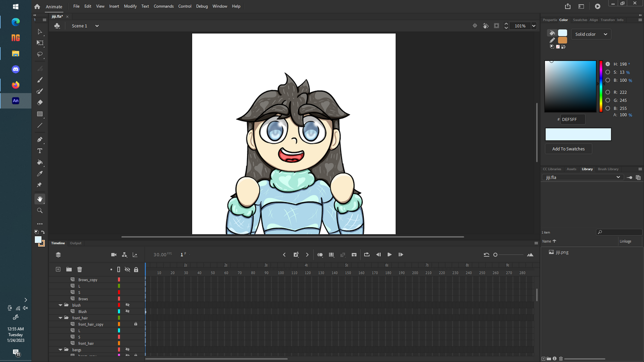Screen dimensions: 644x362
Task: Select the Zoom magnifier tool
Action: pos(40,211)
